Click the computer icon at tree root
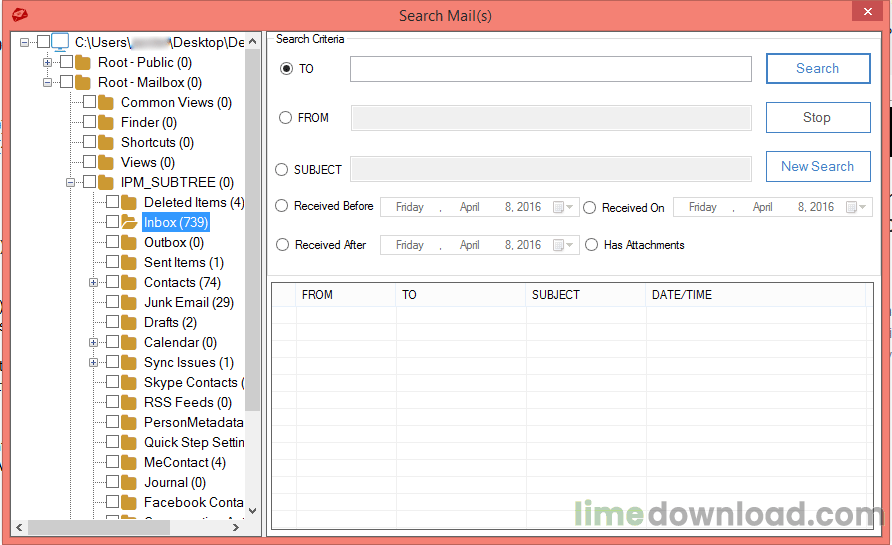 [x=60, y=42]
